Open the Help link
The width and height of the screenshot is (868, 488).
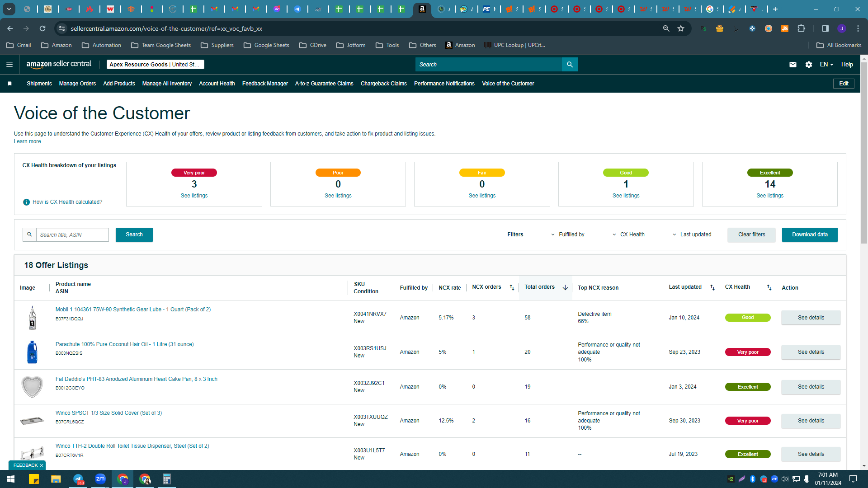(847, 65)
